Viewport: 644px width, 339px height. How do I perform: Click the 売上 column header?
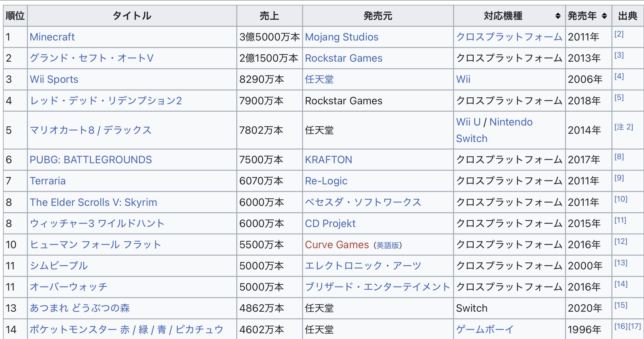tap(269, 16)
